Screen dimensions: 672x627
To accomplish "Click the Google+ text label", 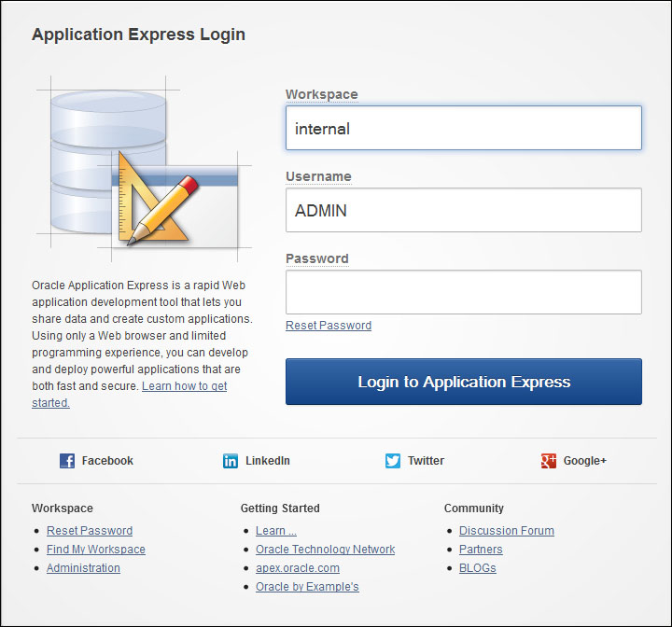I will coord(584,461).
